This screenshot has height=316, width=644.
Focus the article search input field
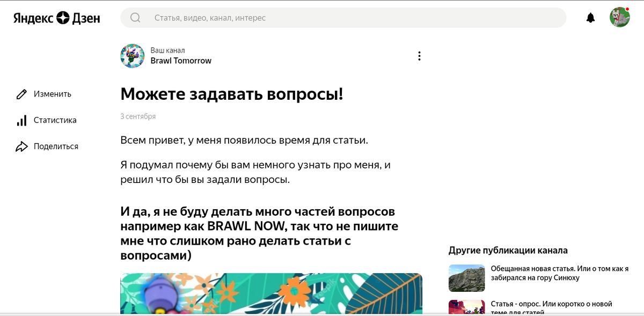(x=343, y=18)
